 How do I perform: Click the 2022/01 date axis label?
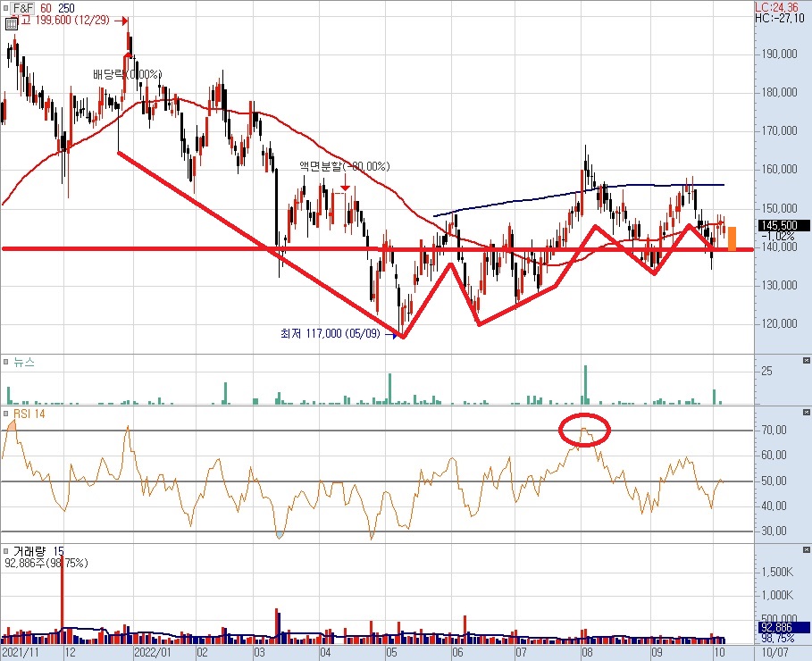(x=152, y=652)
